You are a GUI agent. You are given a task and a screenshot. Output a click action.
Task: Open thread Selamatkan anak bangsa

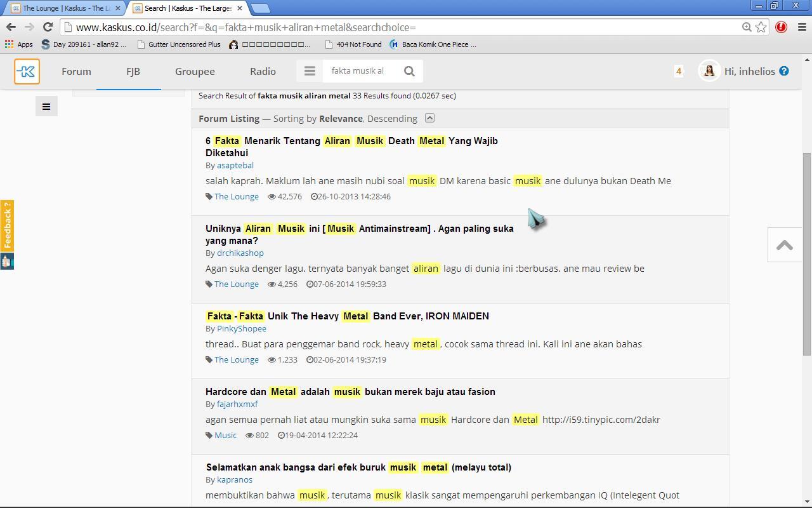pos(358,467)
